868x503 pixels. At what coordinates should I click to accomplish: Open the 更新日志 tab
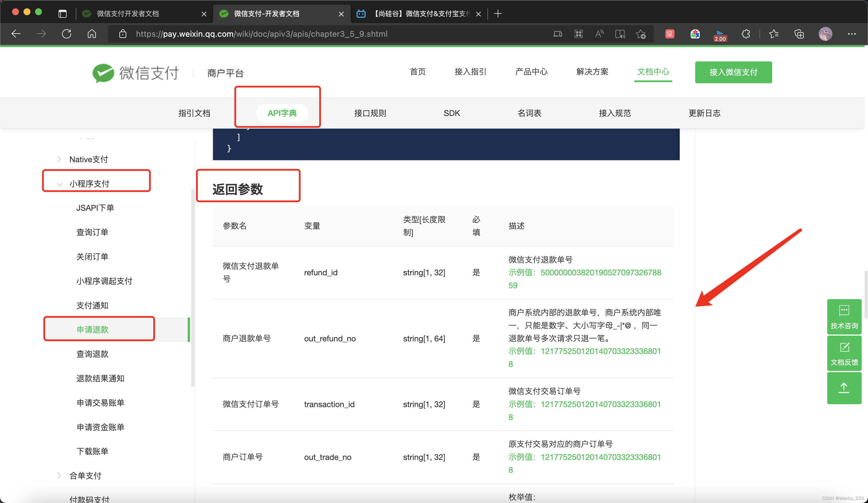[x=704, y=113]
